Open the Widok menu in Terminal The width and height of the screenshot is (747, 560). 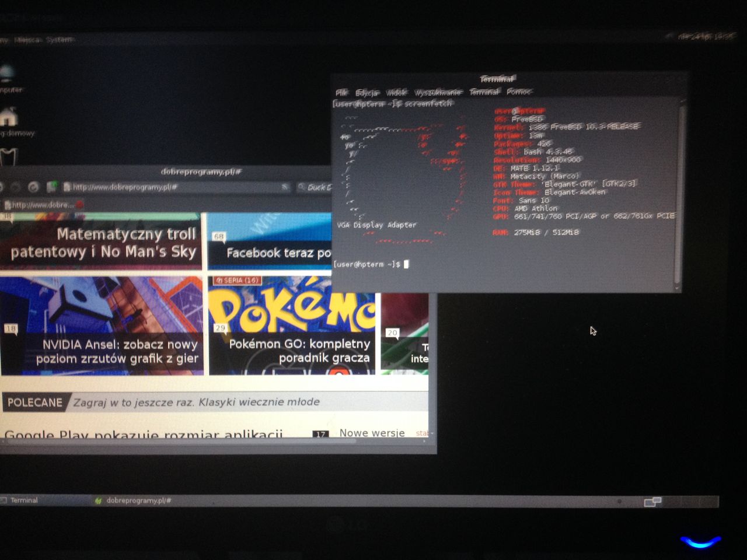396,92
